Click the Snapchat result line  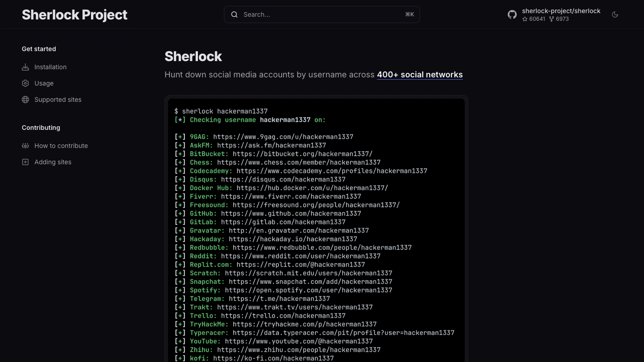coord(283,281)
